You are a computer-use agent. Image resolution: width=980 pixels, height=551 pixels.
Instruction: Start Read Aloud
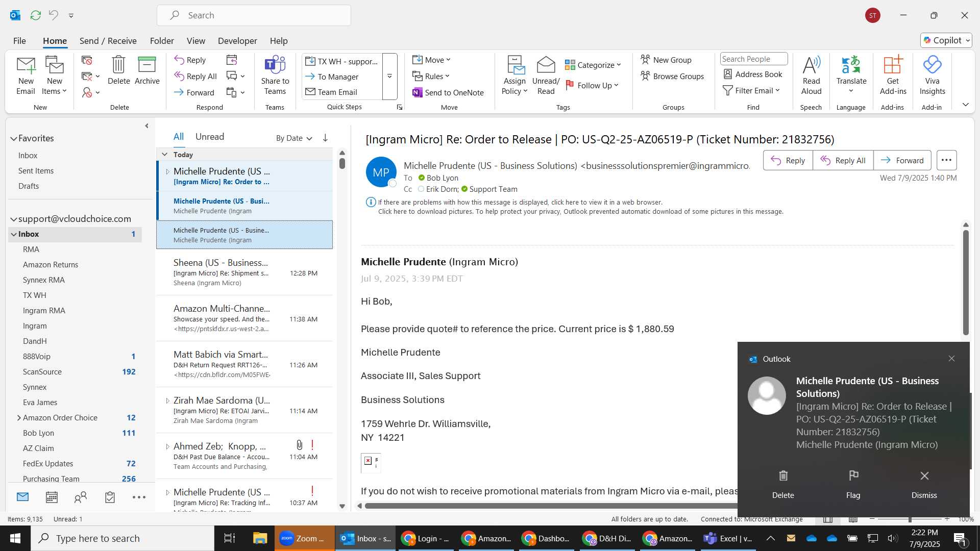[811, 76]
